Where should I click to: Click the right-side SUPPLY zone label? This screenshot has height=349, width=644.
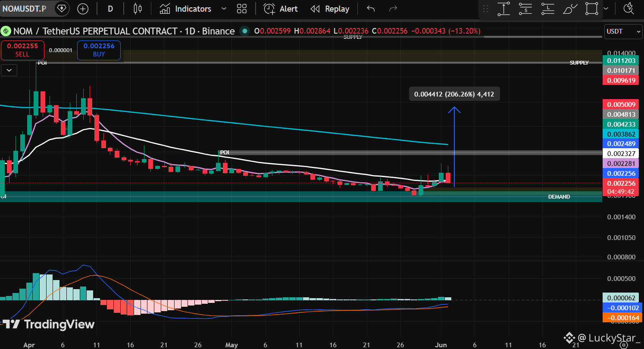pos(579,63)
